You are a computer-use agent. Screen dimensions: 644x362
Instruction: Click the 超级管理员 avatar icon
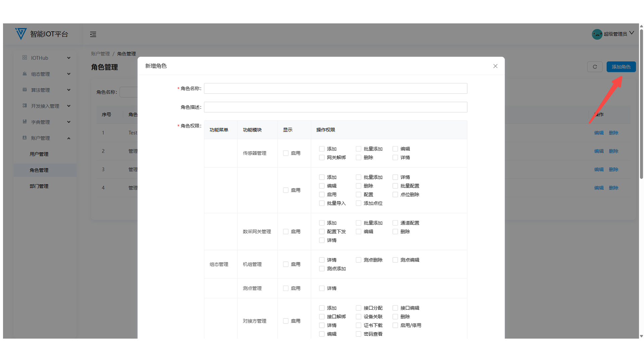pos(597,34)
